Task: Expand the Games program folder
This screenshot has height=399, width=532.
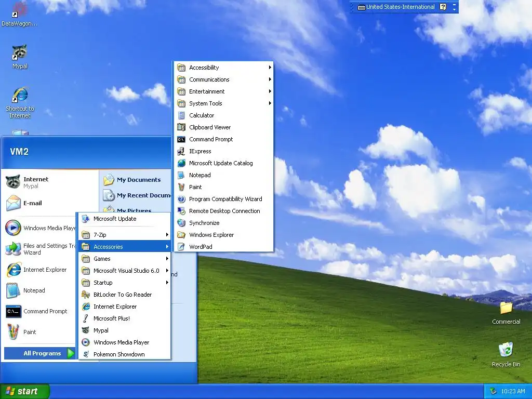Action: tap(125, 259)
